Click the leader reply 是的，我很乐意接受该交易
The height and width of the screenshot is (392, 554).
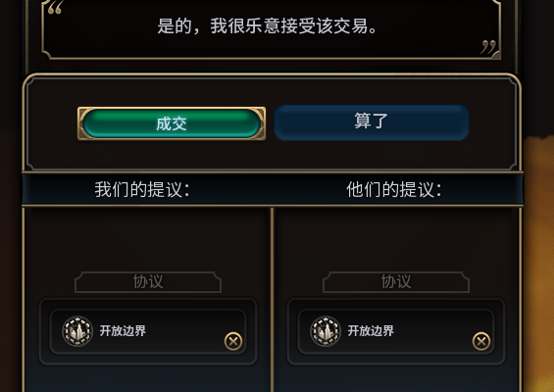tap(268, 26)
